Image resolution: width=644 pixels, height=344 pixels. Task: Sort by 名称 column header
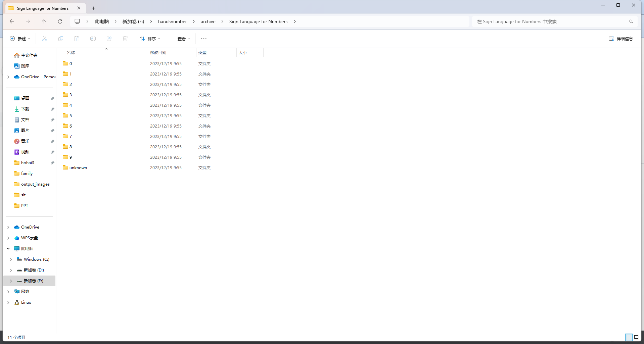71,52
